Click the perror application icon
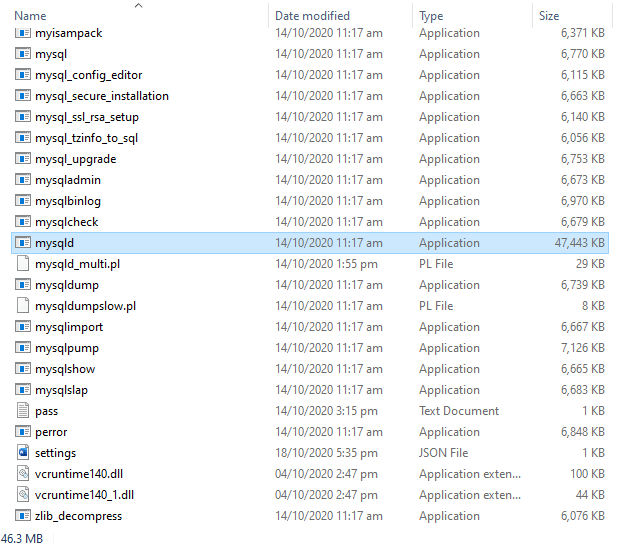Screen dimensions: 628x546 point(23,431)
